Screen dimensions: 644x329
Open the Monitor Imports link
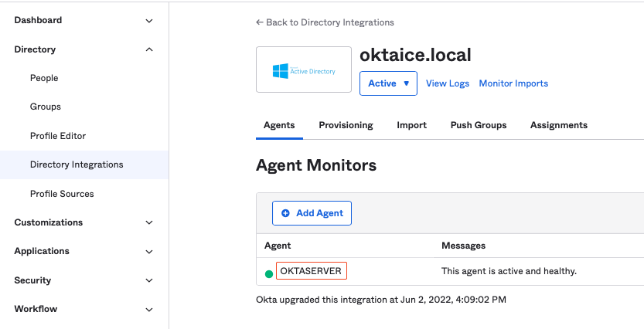(513, 83)
